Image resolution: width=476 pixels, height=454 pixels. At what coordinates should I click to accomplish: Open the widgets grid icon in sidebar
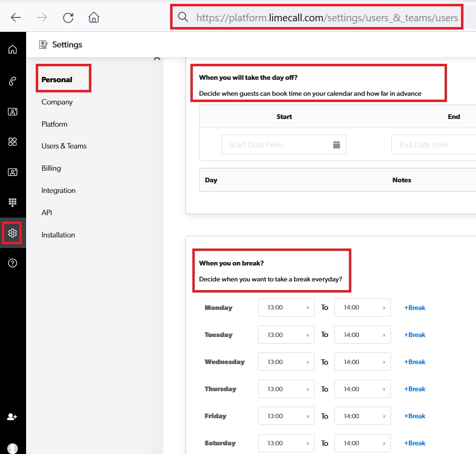coord(13,142)
